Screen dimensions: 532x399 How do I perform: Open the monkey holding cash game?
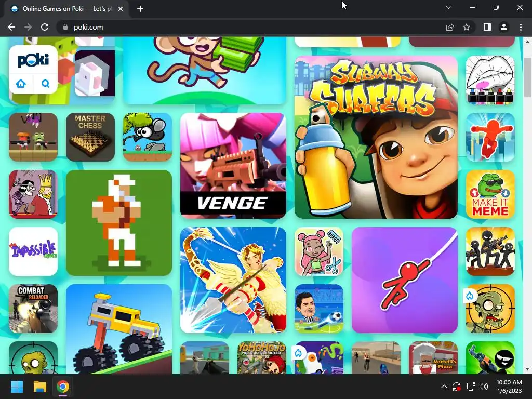(x=205, y=71)
